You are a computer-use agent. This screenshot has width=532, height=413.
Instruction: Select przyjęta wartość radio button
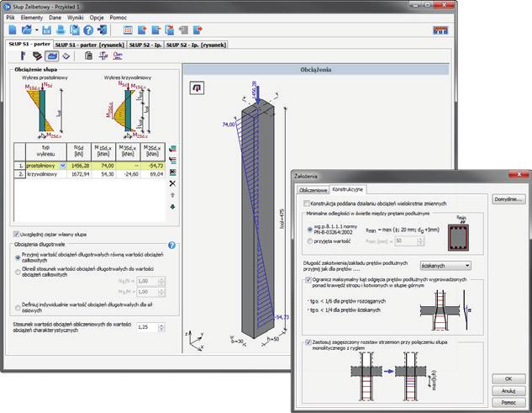[310, 241]
